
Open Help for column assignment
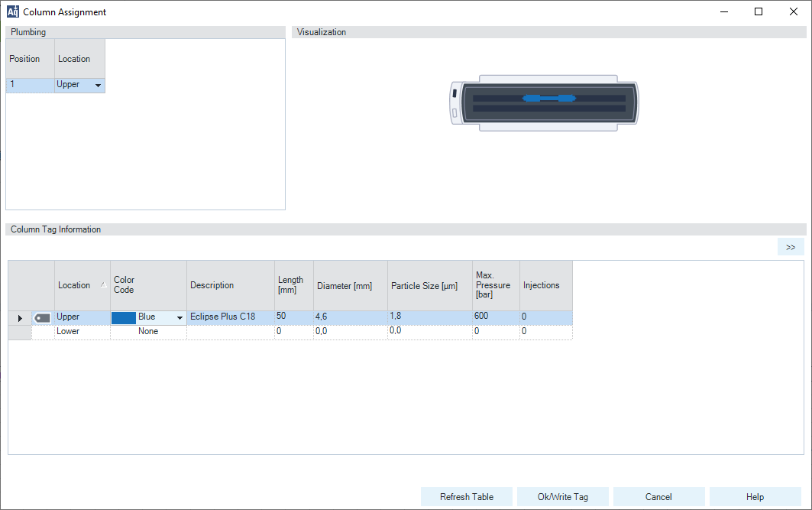click(755, 497)
